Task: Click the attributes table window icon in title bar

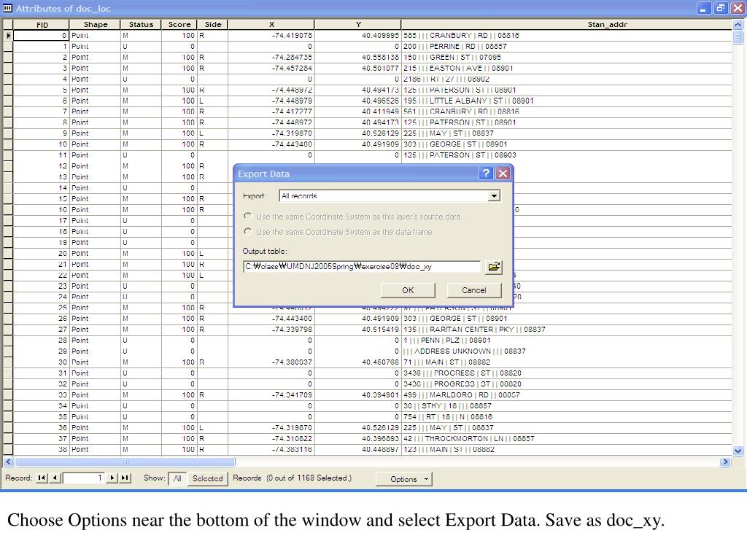Action: click(7, 8)
